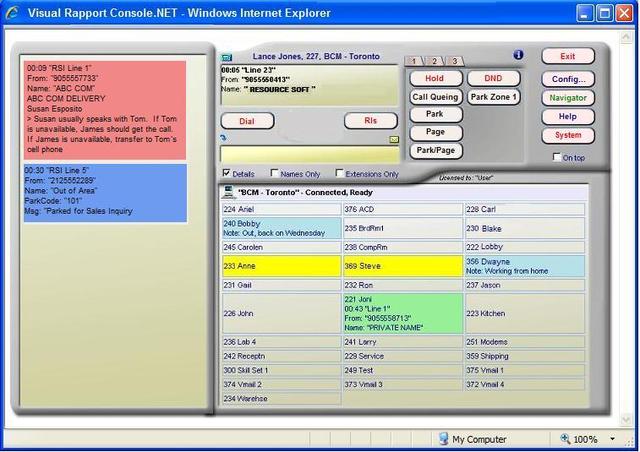Check the On top checkbox
Image resolution: width=640 pixels, height=452 pixels.
pos(557,157)
